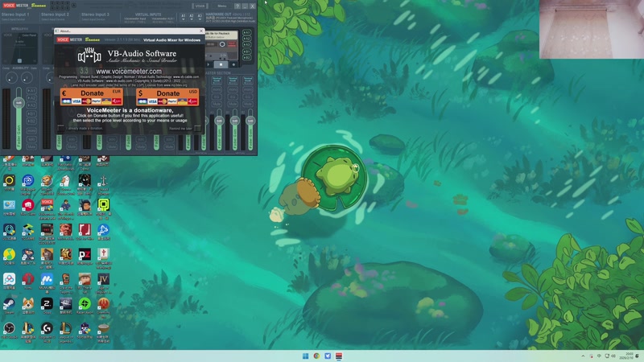This screenshot has width=644, height=362.
Task: Open Chrome from the taskbar
Action: point(316,356)
